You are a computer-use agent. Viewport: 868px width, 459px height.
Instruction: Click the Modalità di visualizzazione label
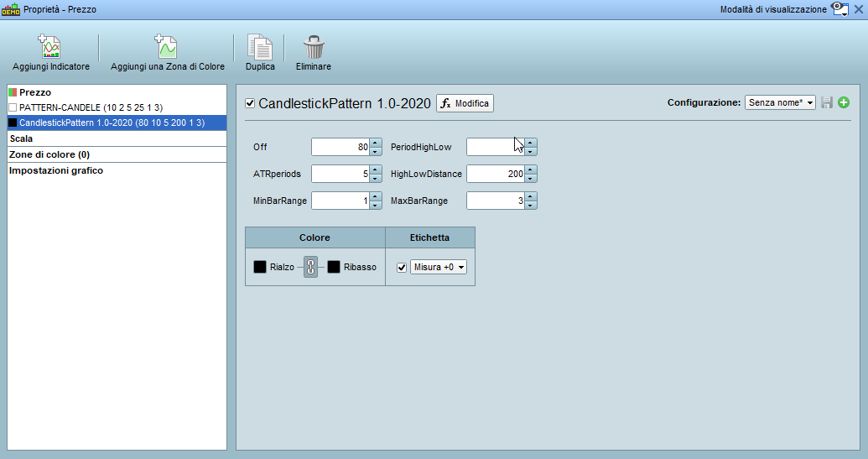point(773,9)
